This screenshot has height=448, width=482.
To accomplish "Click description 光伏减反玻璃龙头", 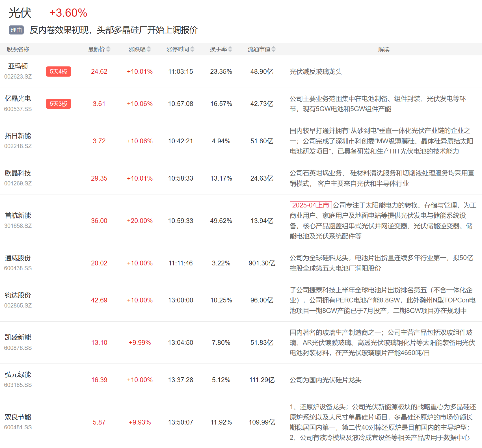I will pyautogui.click(x=316, y=72).
